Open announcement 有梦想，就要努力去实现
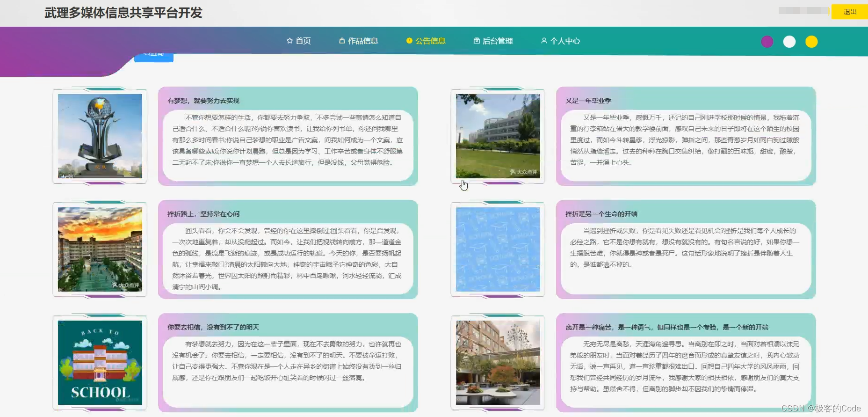This screenshot has height=417, width=868. pyautogui.click(x=203, y=101)
